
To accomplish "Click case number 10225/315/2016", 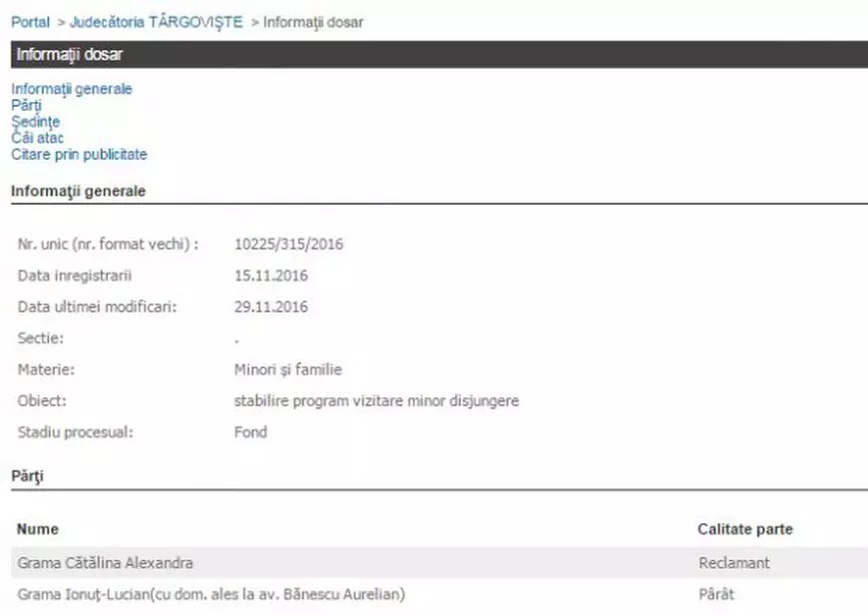I will tap(289, 244).
